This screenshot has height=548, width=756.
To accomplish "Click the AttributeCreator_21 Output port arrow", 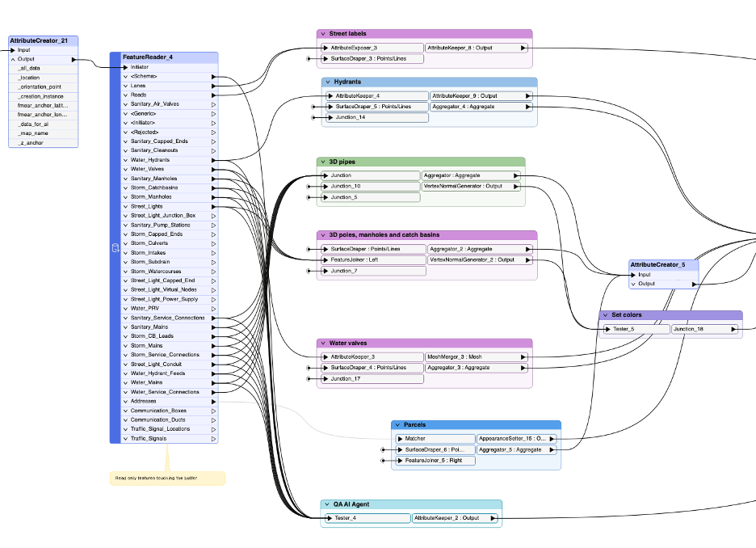I will (74, 59).
